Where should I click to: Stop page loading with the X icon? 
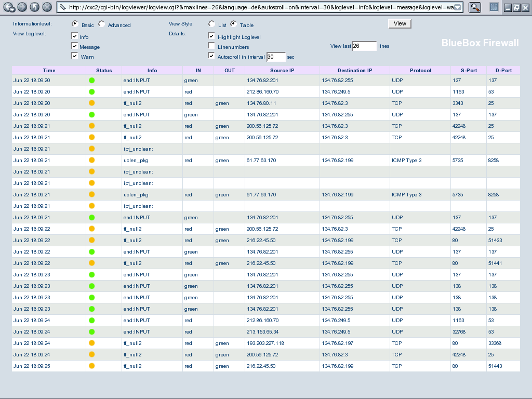coord(47,7)
